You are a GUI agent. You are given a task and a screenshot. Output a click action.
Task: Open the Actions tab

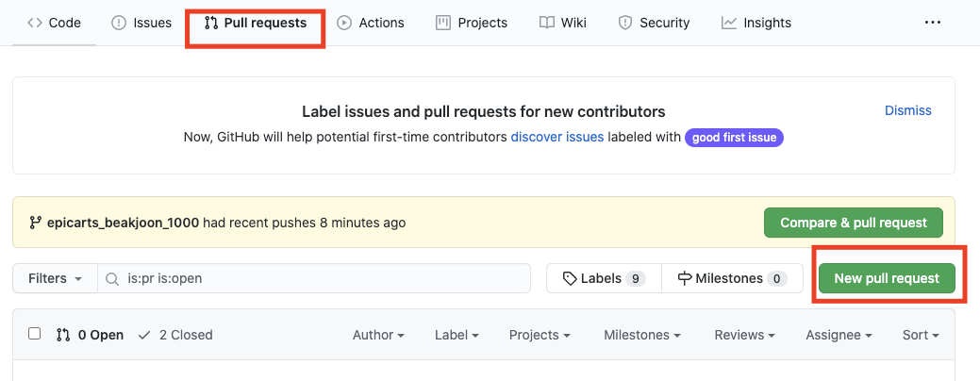pyautogui.click(x=371, y=23)
